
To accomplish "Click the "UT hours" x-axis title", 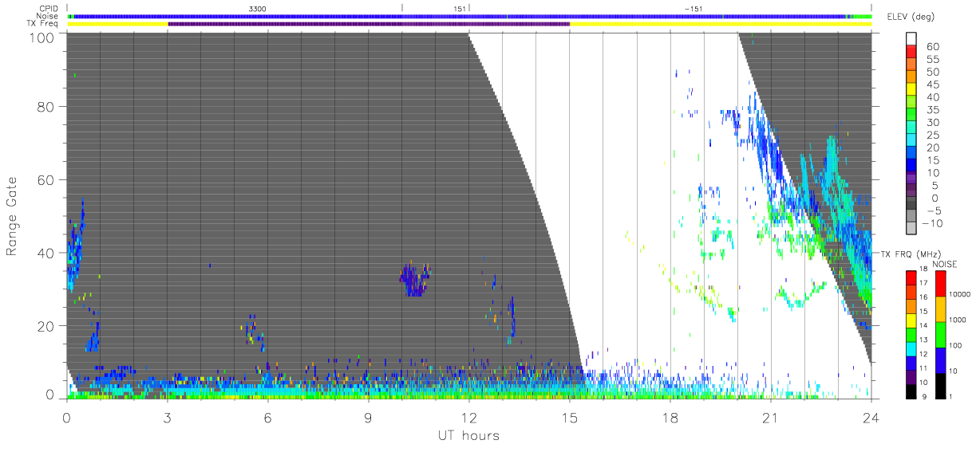I will 468,436.
